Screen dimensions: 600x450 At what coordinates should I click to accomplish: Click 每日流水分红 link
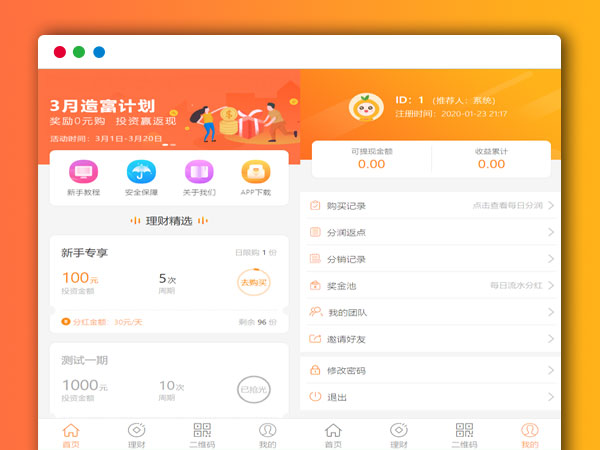click(x=516, y=285)
